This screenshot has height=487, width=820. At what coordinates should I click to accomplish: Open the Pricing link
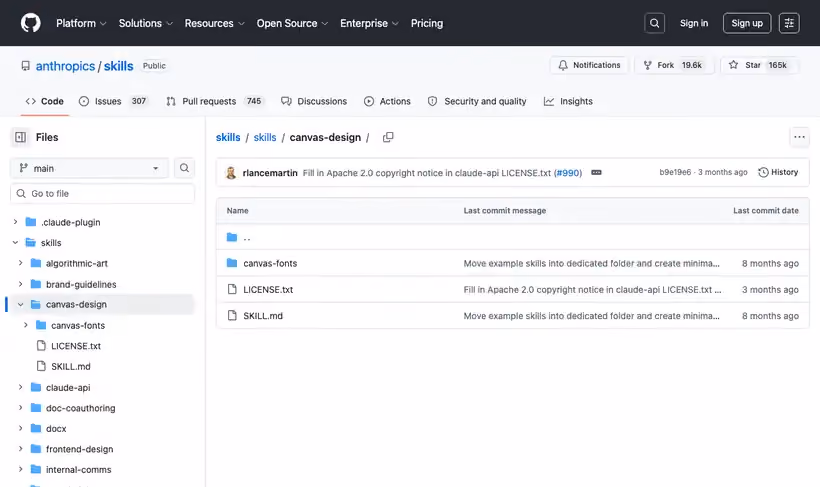427,23
